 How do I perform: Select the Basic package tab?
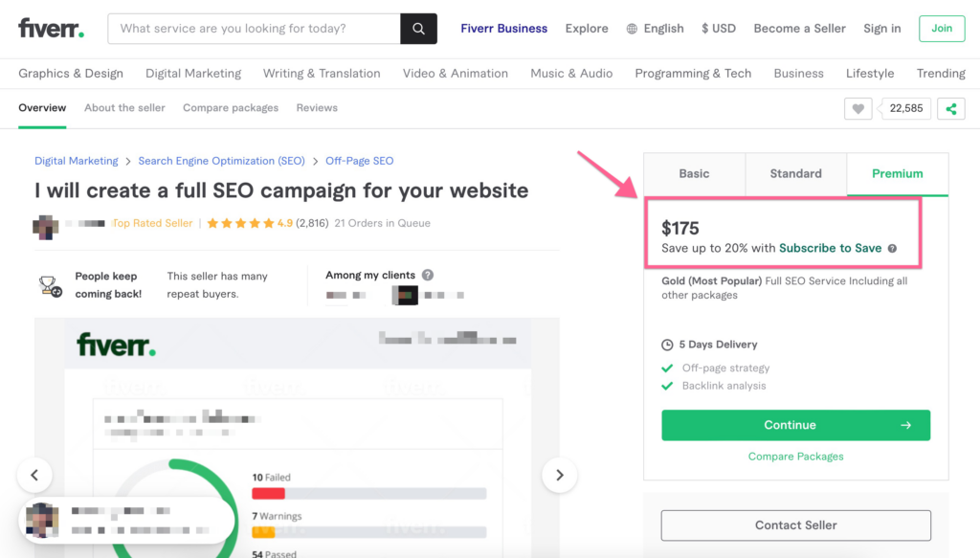point(695,173)
